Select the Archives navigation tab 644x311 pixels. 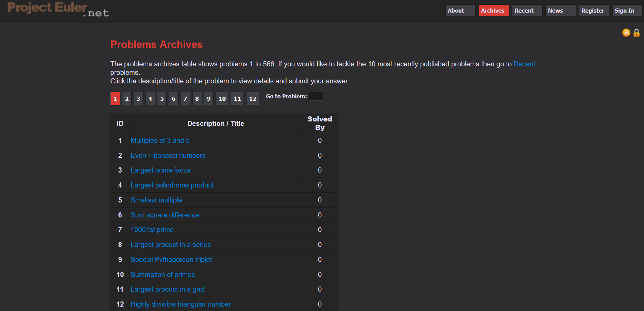tap(493, 11)
